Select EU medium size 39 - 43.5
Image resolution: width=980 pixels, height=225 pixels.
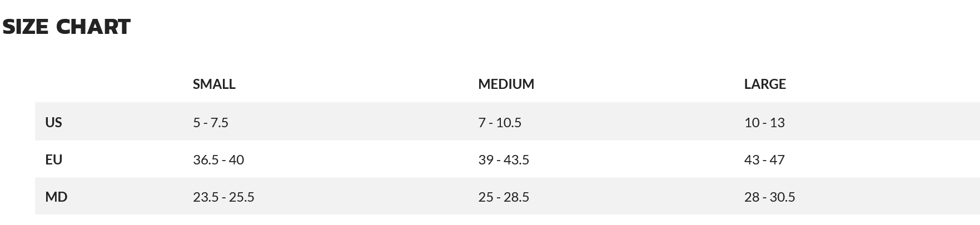point(504,159)
